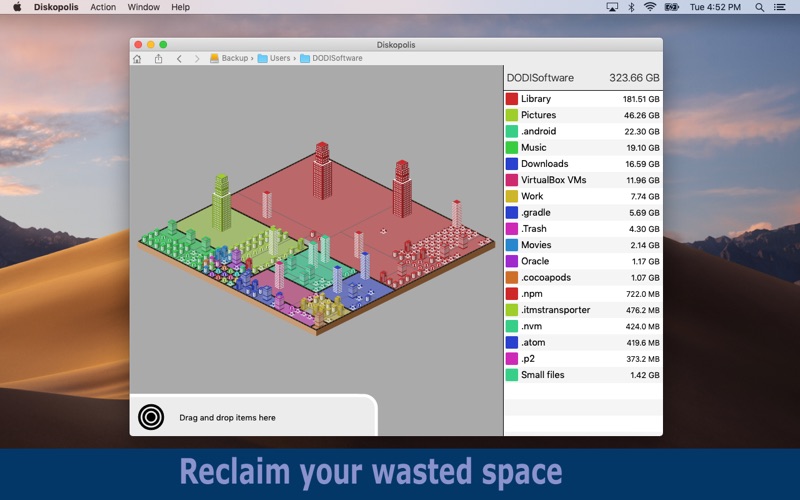
Task: Open the AirPlay display icon
Action: (x=612, y=7)
